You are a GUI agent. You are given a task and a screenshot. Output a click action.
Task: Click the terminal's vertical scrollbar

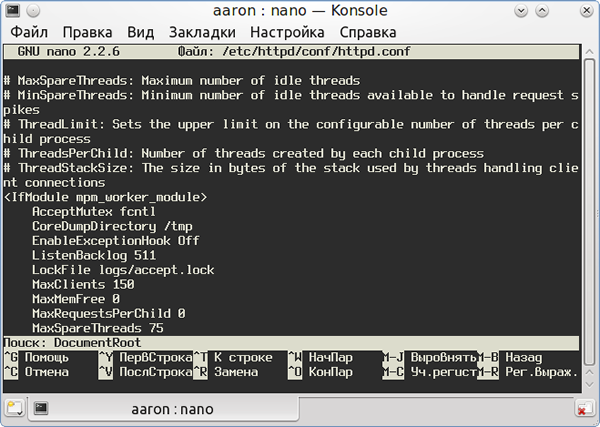click(x=590, y=200)
